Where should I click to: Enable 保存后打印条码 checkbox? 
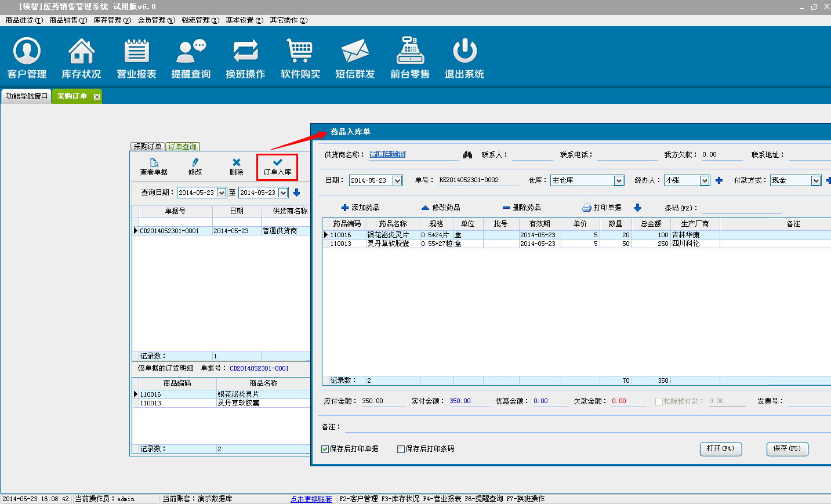pos(401,449)
